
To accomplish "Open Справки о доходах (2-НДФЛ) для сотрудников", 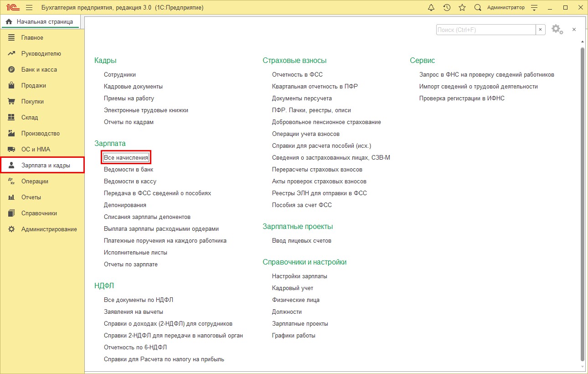I will click(x=168, y=323).
